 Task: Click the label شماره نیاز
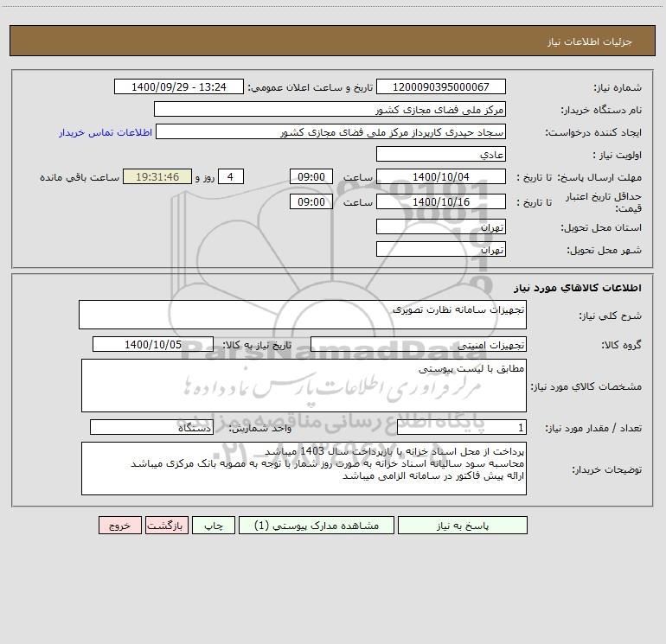pyautogui.click(x=618, y=88)
